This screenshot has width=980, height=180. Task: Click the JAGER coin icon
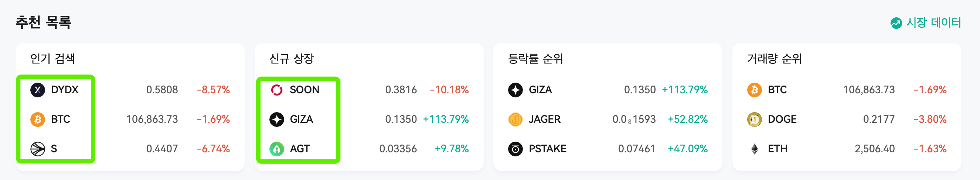[515, 119]
